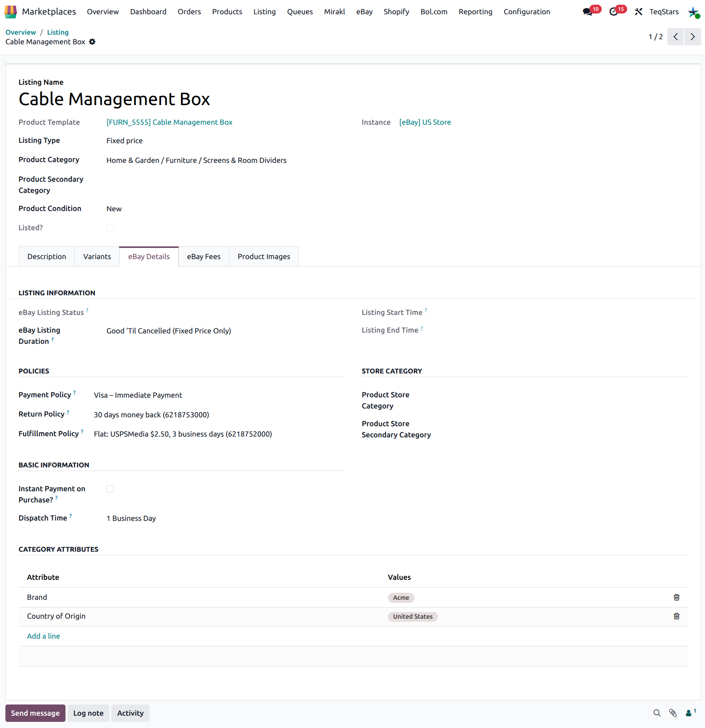
Task: Switch to the Variants tab
Action: pos(97,256)
